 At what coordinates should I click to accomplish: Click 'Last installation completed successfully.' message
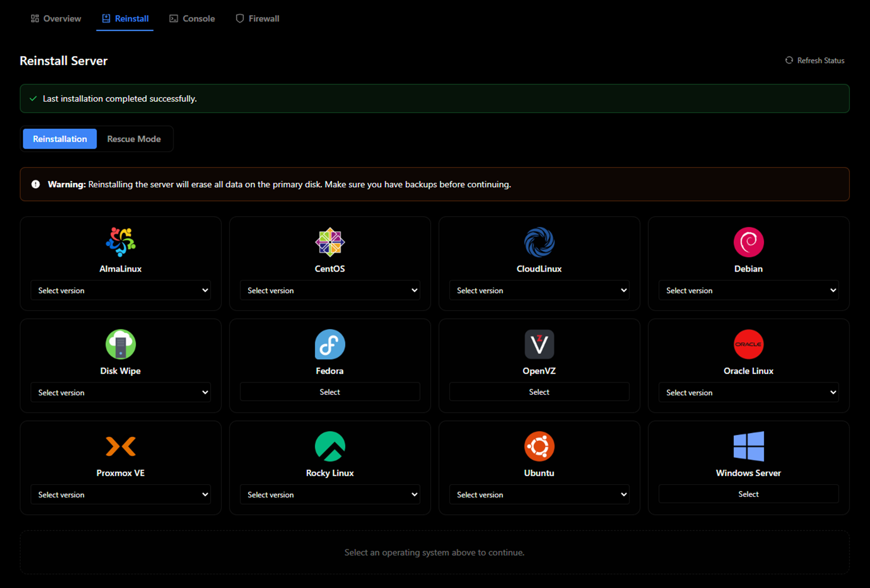(x=120, y=99)
